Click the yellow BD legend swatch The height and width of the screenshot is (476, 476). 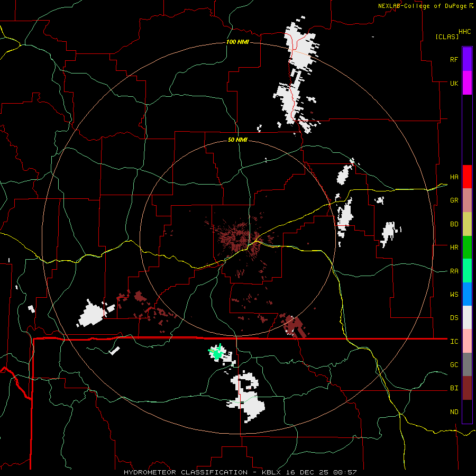(467, 224)
